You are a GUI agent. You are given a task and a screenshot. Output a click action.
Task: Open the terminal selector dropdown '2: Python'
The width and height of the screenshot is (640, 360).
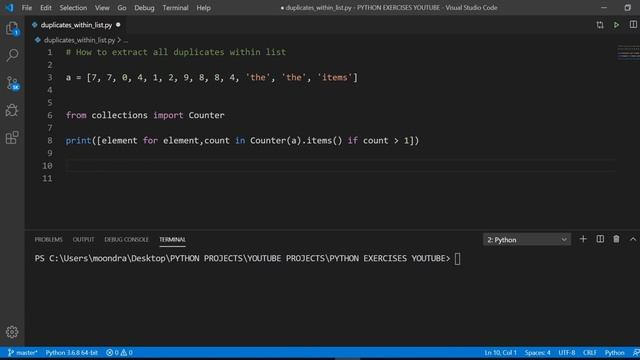pyautogui.click(x=527, y=240)
